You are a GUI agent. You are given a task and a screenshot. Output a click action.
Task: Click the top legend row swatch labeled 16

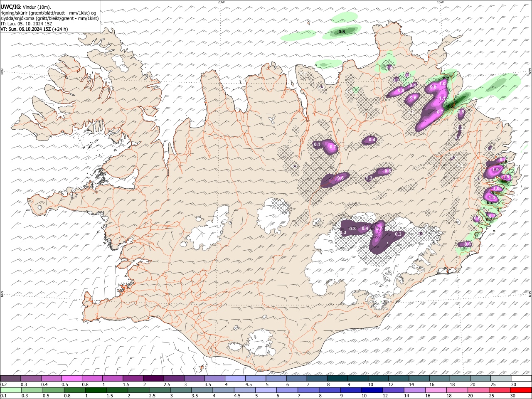440,379
